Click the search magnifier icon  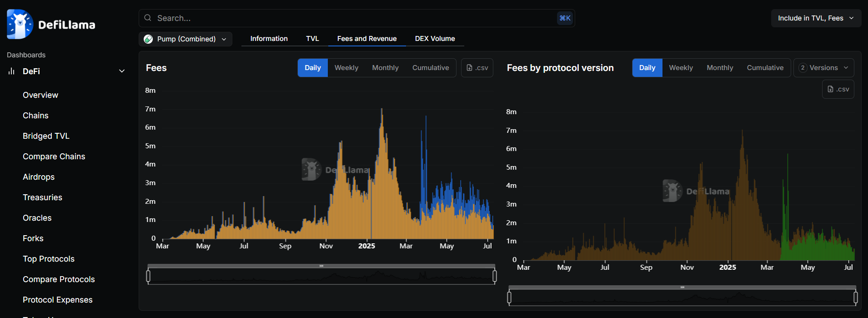point(148,18)
